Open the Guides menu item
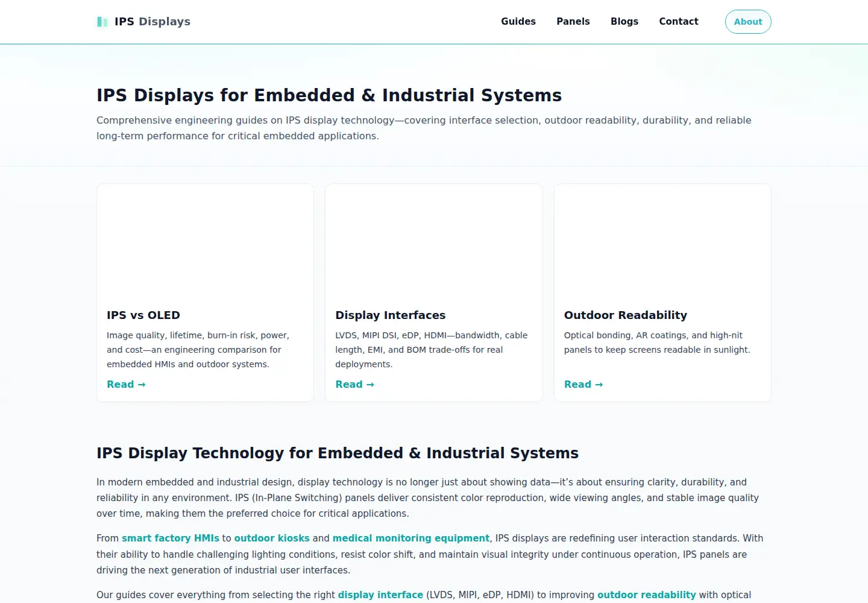Image resolution: width=868 pixels, height=603 pixels. pyautogui.click(x=518, y=22)
